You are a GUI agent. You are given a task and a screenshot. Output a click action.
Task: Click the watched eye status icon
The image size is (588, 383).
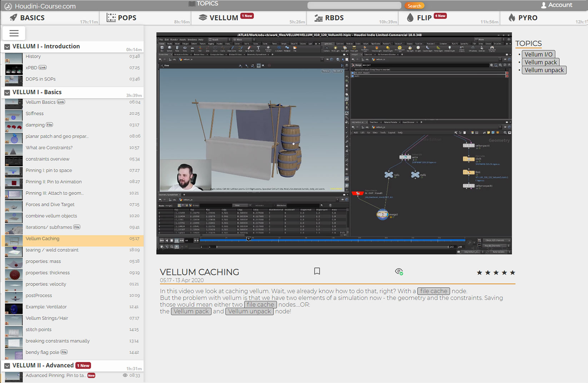(399, 272)
